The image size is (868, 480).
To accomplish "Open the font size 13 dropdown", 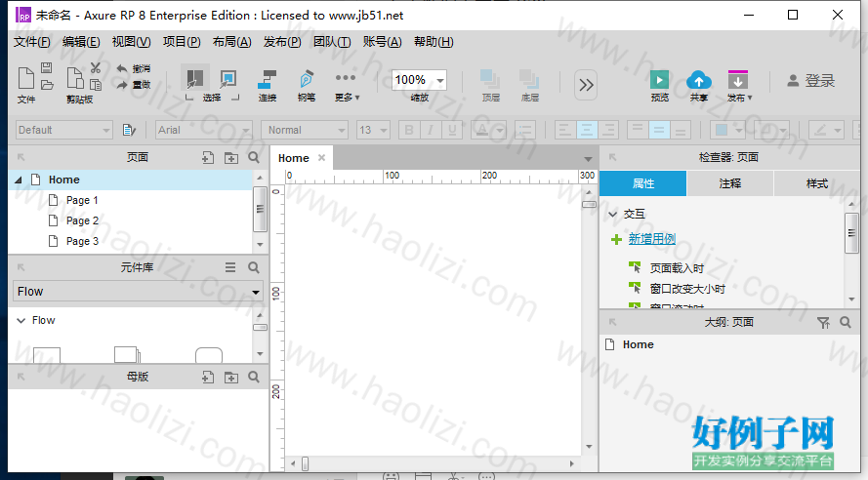I will tap(373, 130).
